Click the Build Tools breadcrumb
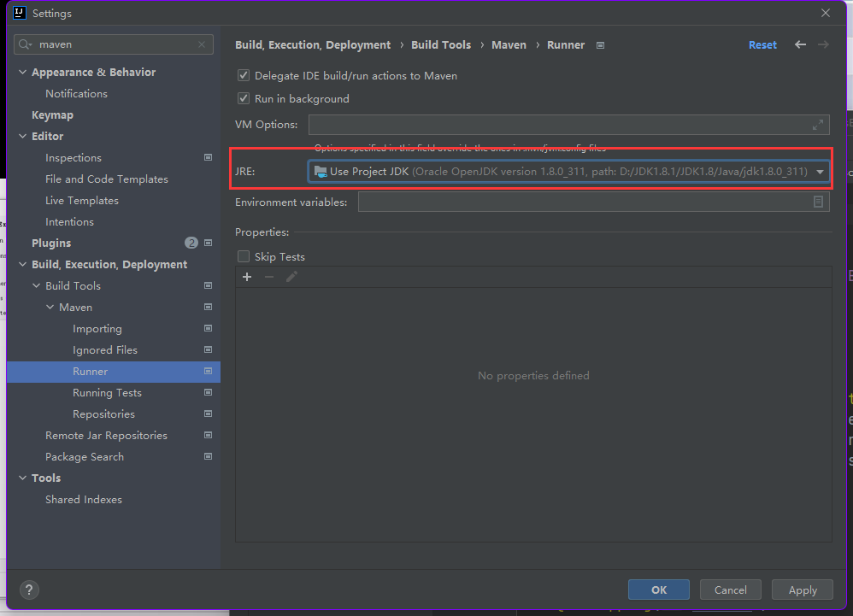This screenshot has height=616, width=853. coord(441,45)
